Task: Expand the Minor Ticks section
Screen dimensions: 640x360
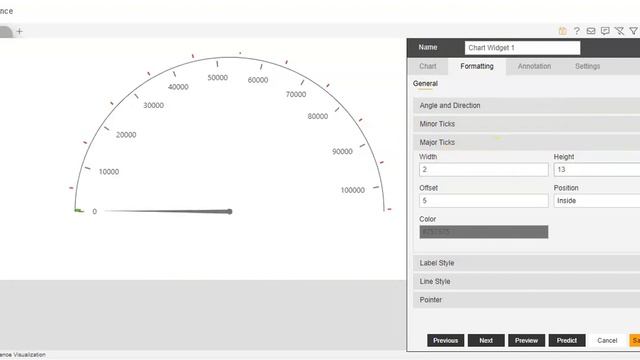Action: tap(527, 124)
